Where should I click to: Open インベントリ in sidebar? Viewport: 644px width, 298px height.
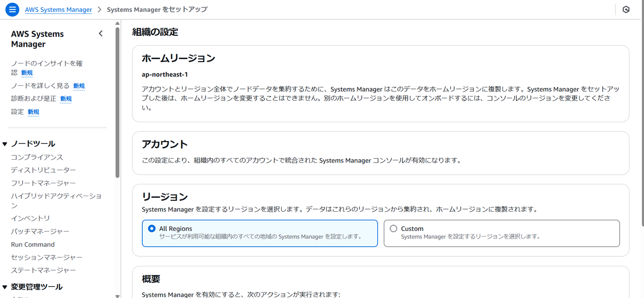tap(31, 218)
